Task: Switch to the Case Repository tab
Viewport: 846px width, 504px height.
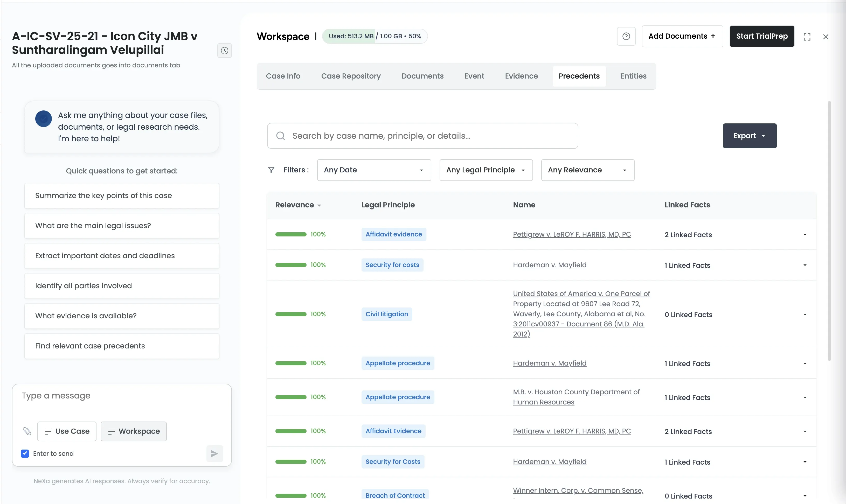Action: (x=351, y=76)
